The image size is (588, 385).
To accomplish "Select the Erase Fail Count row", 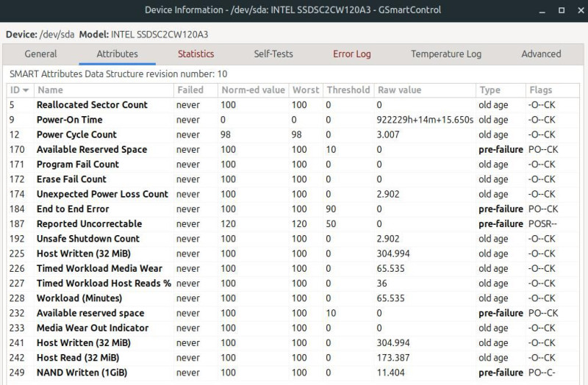I will [293, 179].
